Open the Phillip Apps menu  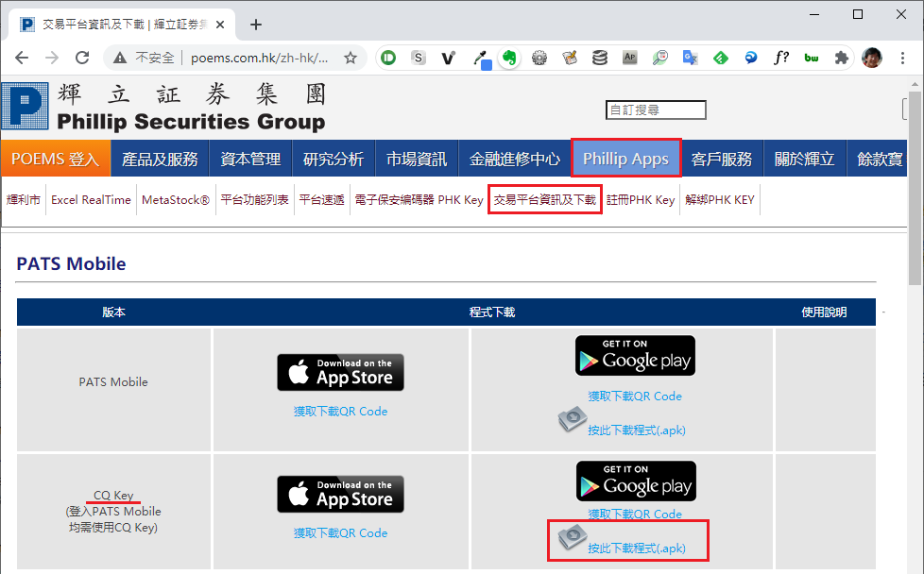click(x=625, y=159)
